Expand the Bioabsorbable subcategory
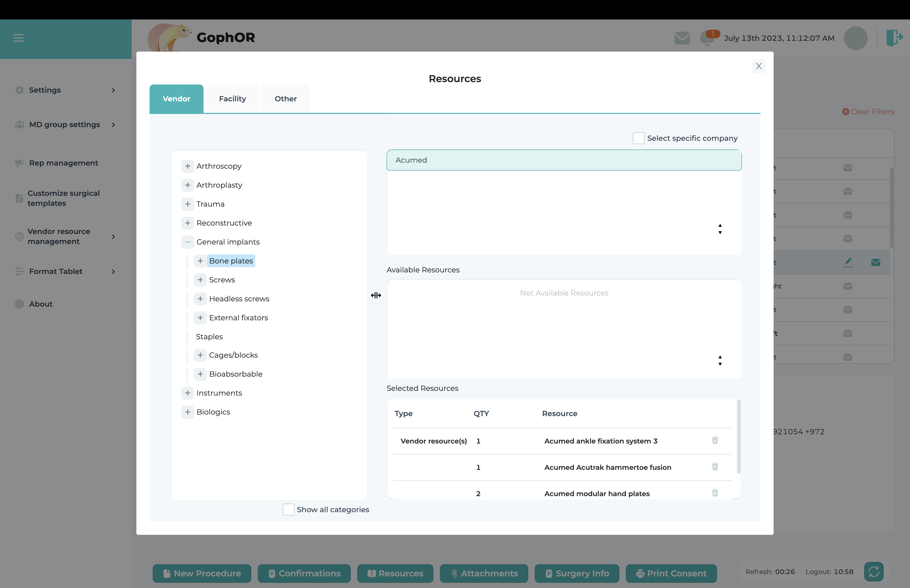 (x=200, y=374)
